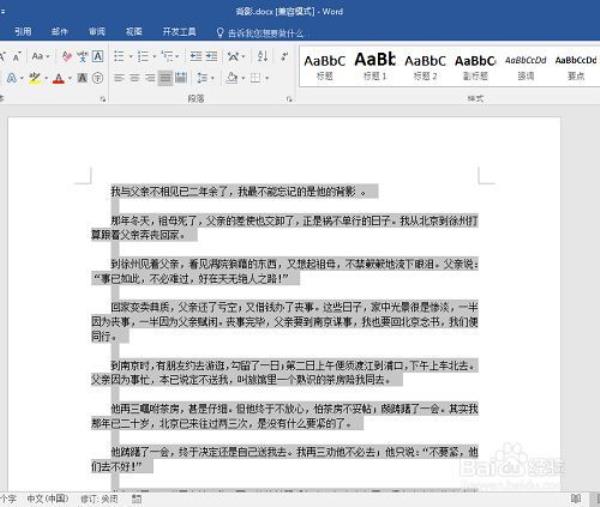Viewport: 600px width, 507px height.
Task: Expand the Numbering library dropdown arrow
Action: tap(154, 57)
